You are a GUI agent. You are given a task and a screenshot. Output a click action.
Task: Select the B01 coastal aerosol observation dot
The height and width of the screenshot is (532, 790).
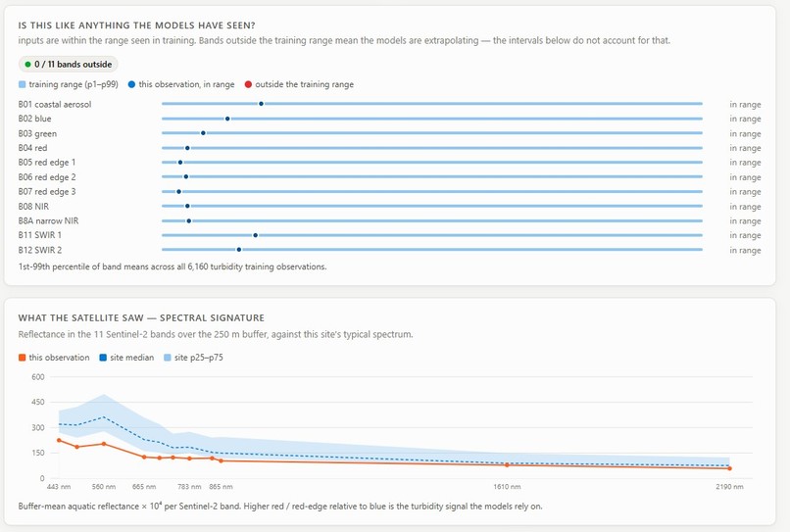(261, 104)
